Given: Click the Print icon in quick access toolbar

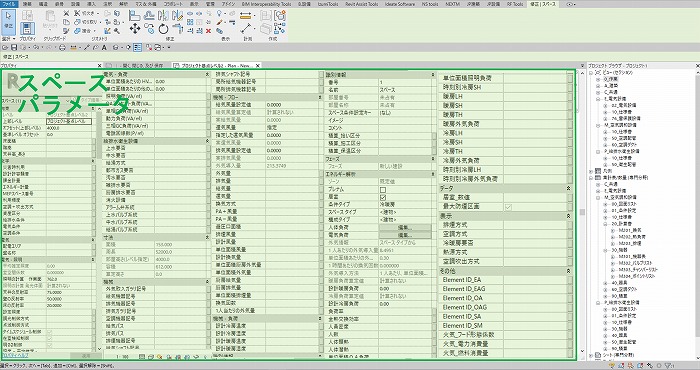Looking at the screenshot, I should [x=62, y=47].
